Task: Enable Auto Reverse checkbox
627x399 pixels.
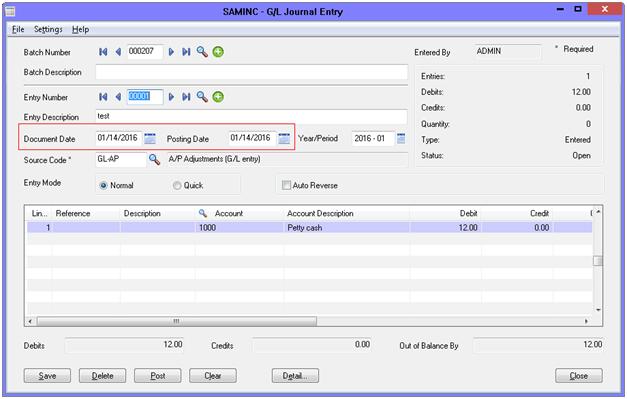Action: [x=286, y=185]
